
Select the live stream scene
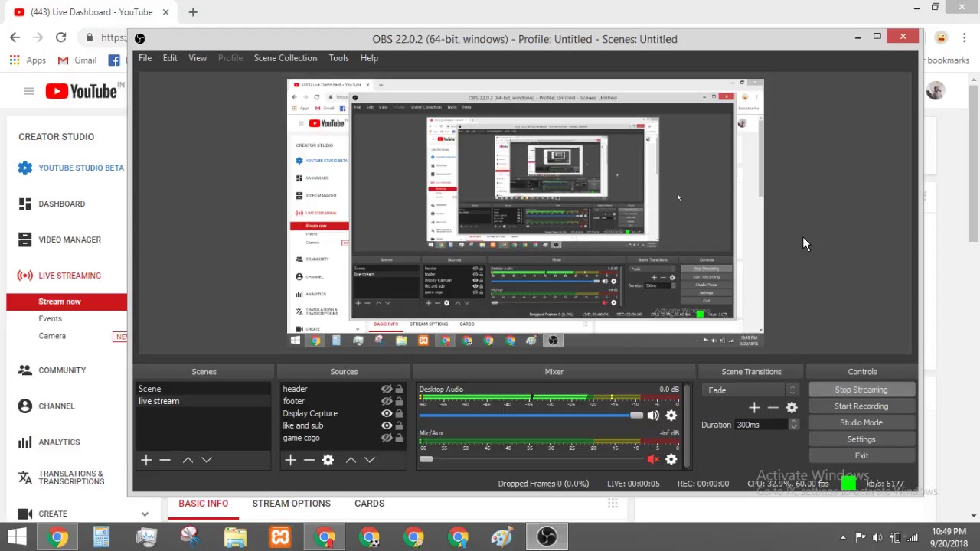(x=203, y=401)
